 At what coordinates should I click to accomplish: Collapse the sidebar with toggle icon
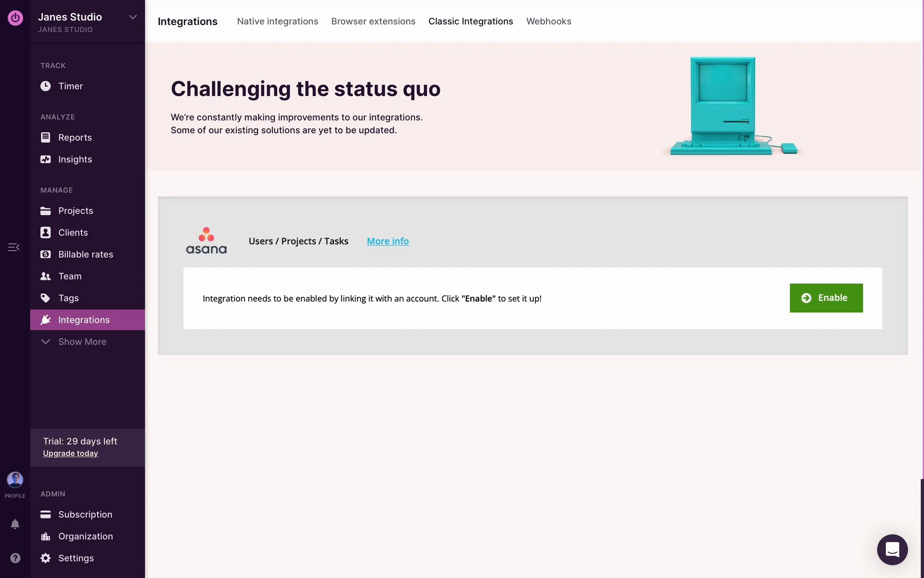click(14, 247)
